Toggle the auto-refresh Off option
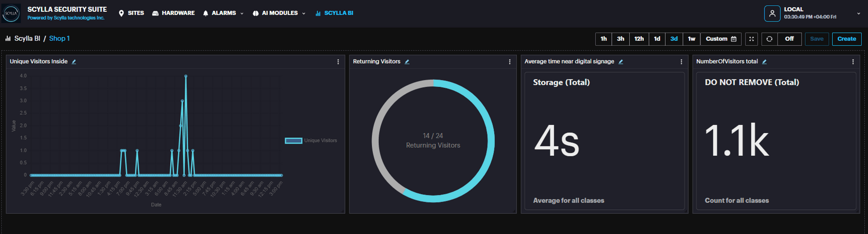Image resolution: width=868 pixels, height=234 pixels. pyautogui.click(x=789, y=39)
